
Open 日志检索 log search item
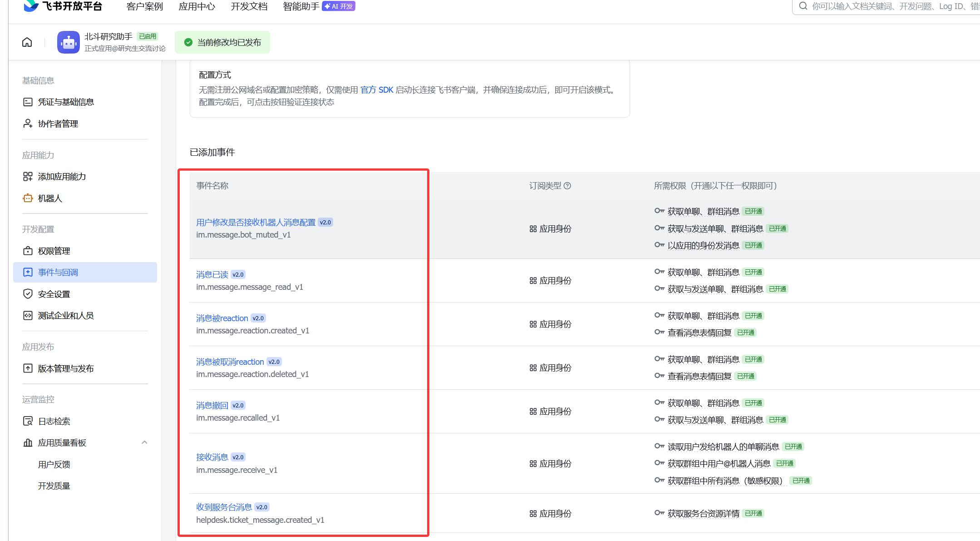(54, 422)
